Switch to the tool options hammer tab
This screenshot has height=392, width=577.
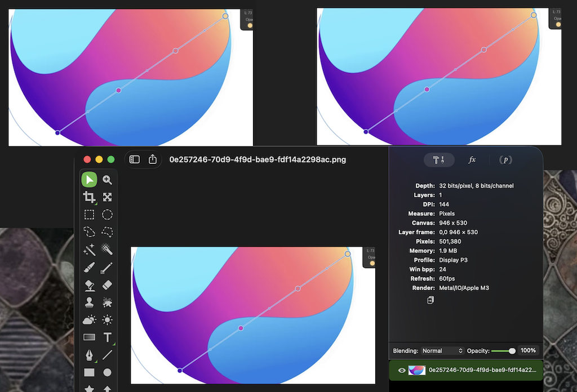click(438, 160)
